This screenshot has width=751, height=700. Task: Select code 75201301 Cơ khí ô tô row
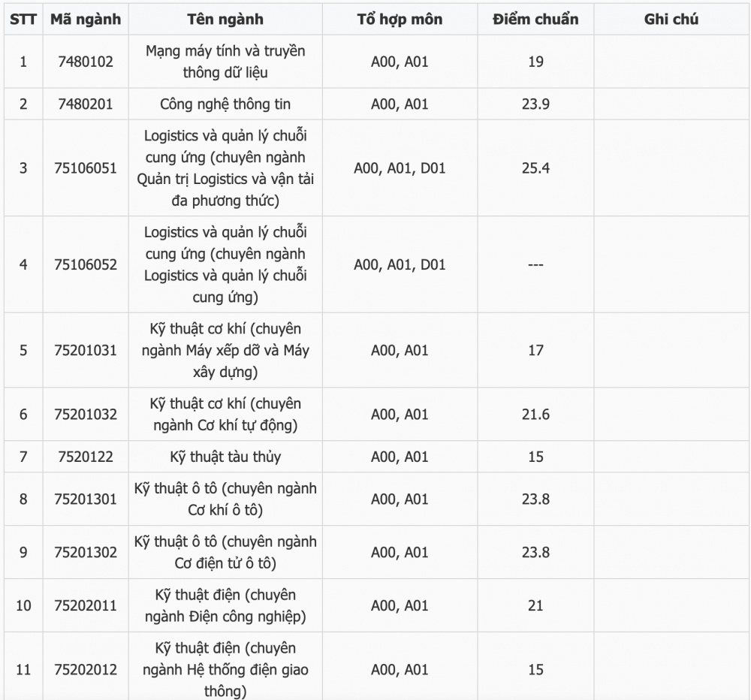376,499
